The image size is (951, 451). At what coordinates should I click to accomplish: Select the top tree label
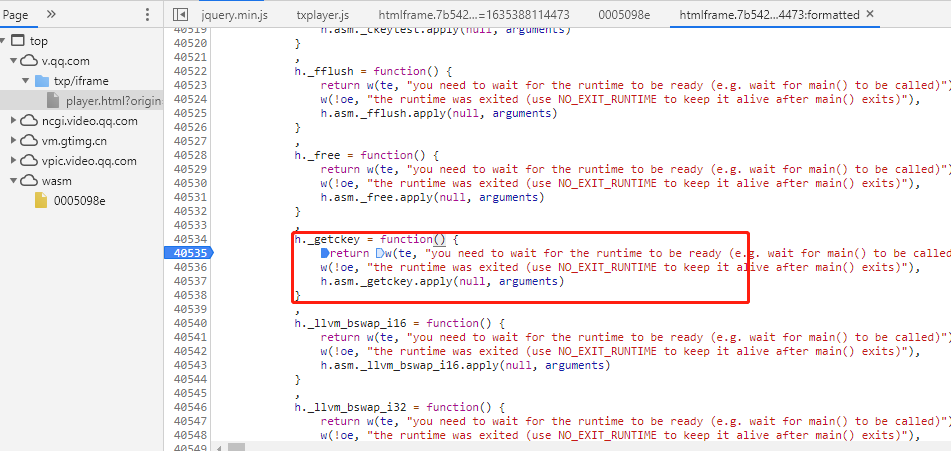(39, 41)
